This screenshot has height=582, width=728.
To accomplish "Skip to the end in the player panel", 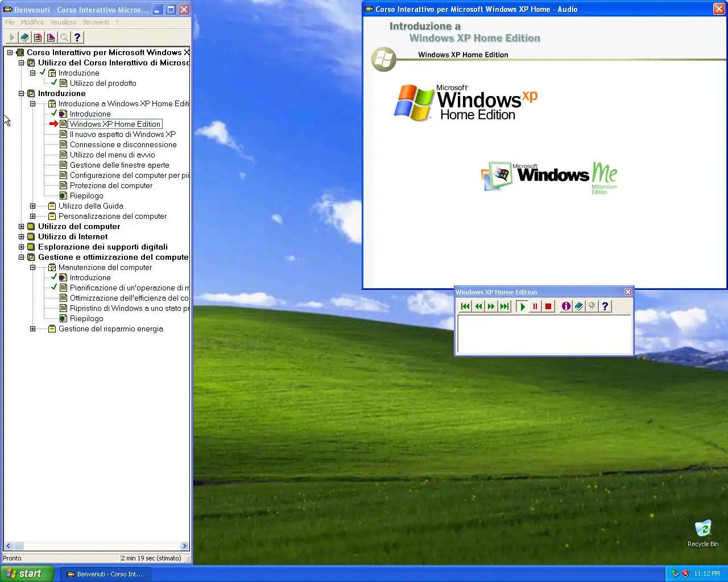I will pos(504,306).
